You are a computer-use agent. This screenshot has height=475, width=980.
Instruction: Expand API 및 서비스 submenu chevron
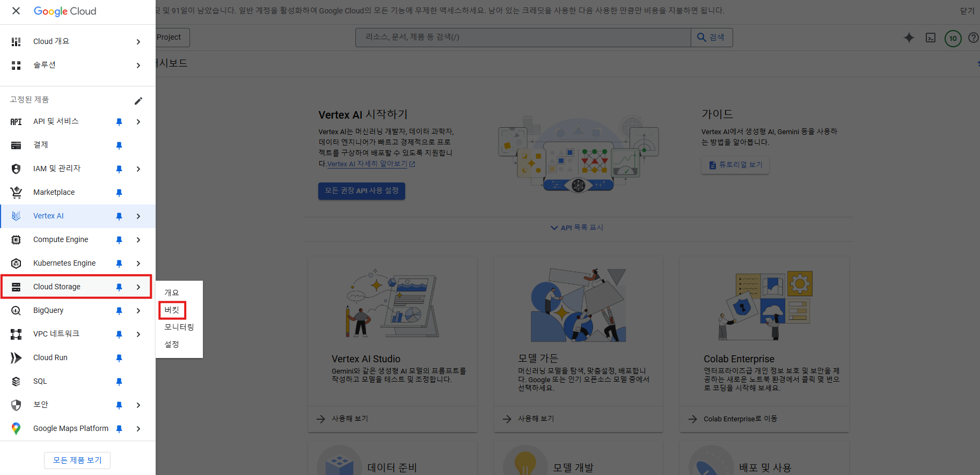pyautogui.click(x=138, y=122)
